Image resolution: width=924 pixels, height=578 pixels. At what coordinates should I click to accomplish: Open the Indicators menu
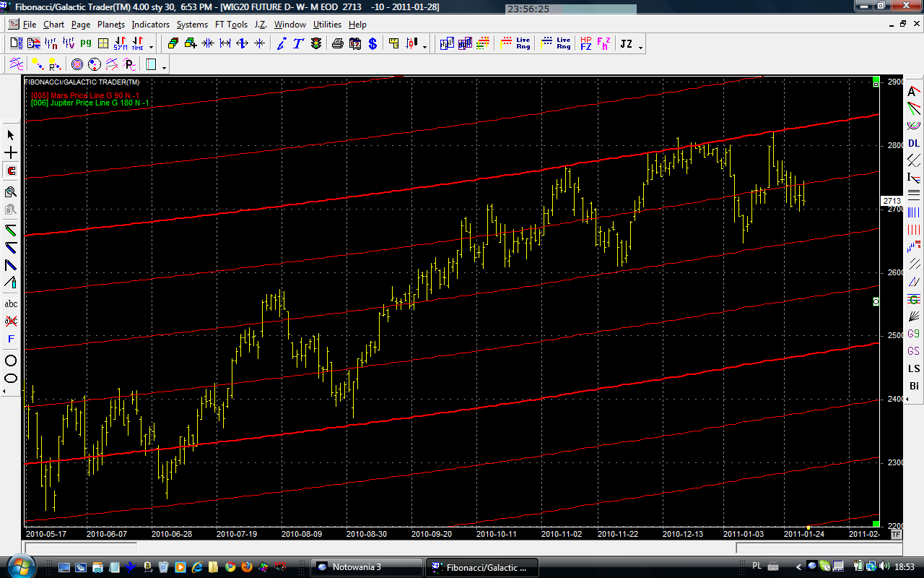[150, 25]
